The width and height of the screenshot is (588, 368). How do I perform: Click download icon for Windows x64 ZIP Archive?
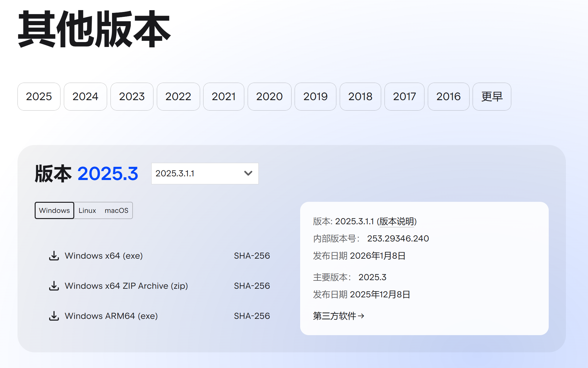pyautogui.click(x=54, y=286)
